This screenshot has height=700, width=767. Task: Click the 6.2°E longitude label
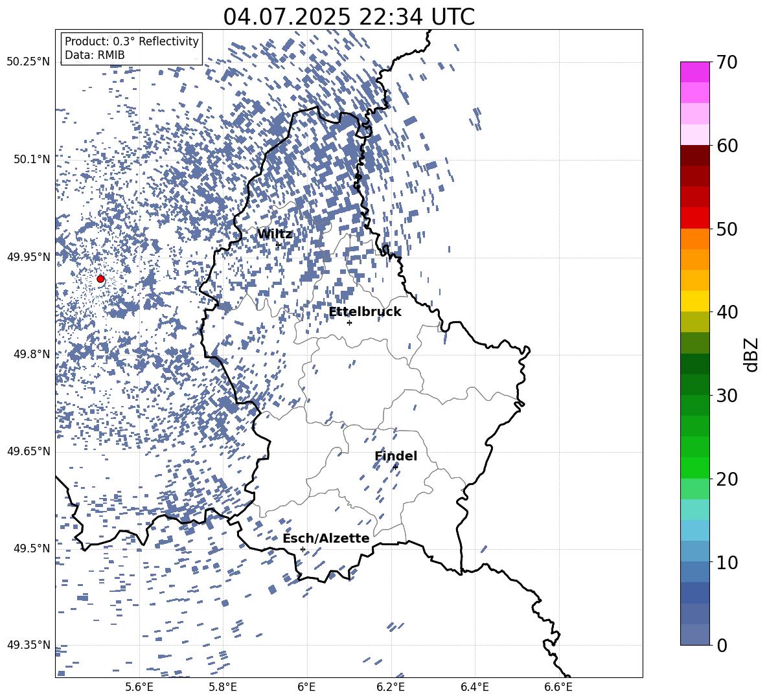(391, 688)
